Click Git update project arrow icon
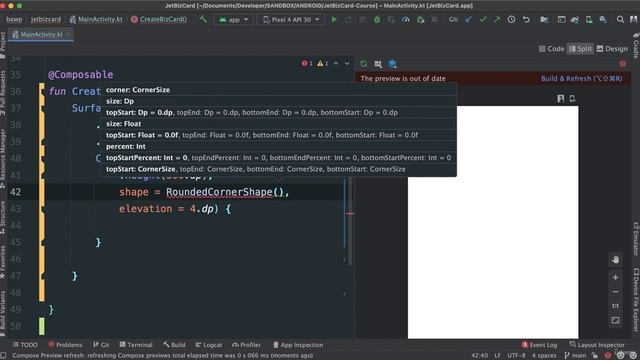640x360 pixels. [x=468, y=19]
